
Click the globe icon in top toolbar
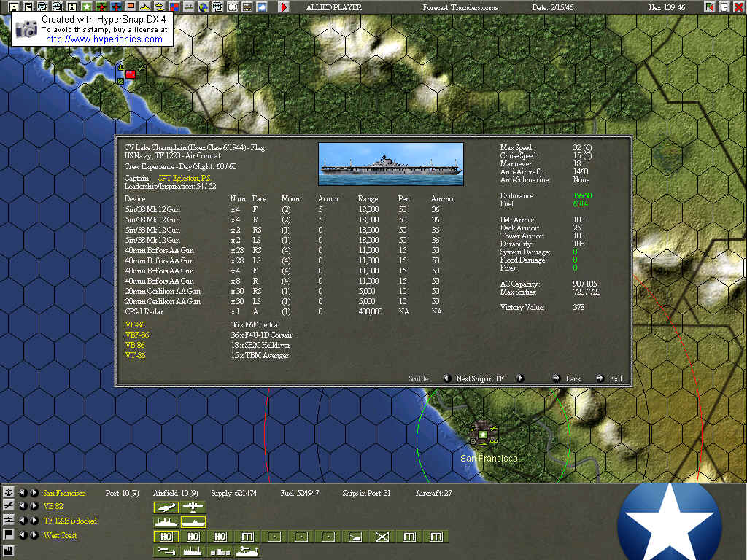click(x=204, y=7)
